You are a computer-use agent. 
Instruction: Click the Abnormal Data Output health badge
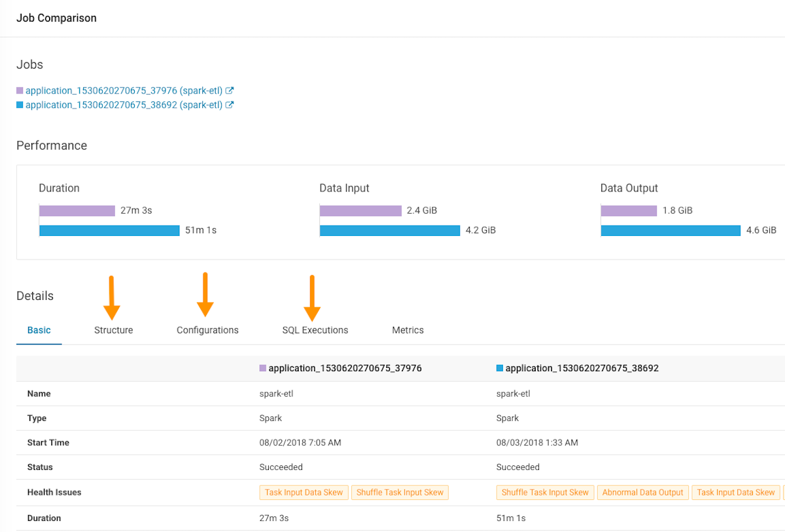[642, 493]
